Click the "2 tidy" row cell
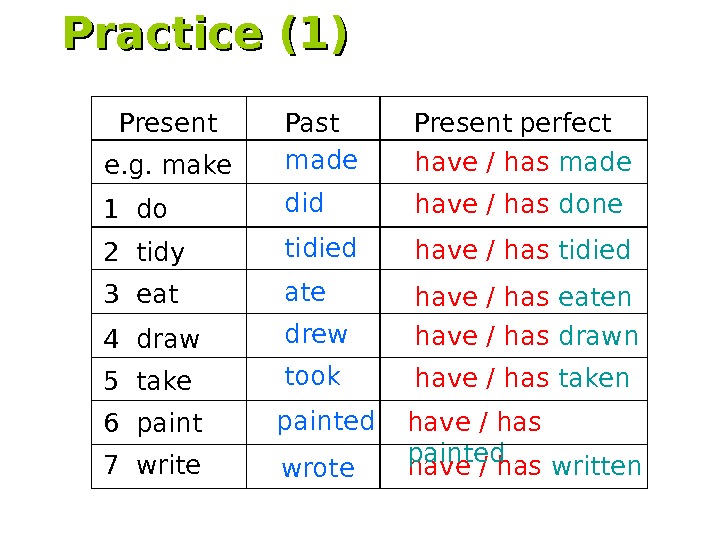The width and height of the screenshot is (720, 540). click(144, 253)
